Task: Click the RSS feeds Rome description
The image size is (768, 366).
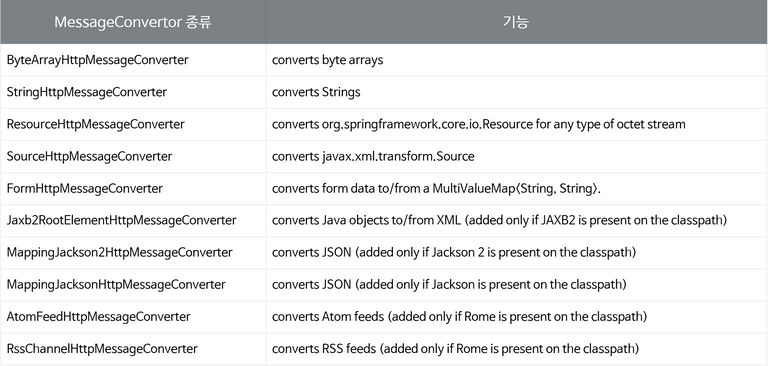Action: point(456,349)
